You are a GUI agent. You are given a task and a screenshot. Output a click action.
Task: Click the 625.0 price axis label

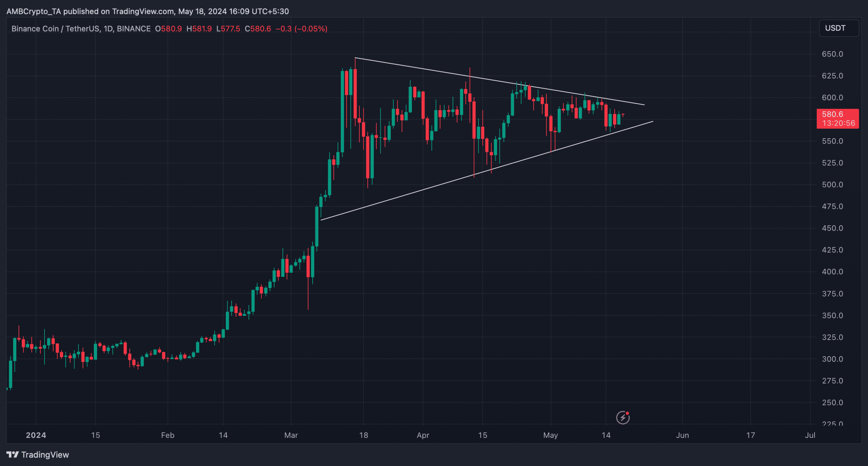832,76
